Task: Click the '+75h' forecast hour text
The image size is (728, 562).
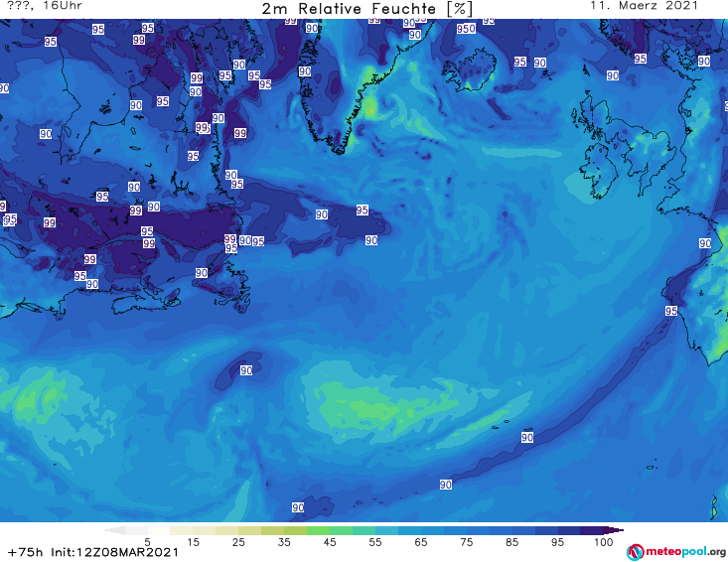Action: (x=26, y=552)
